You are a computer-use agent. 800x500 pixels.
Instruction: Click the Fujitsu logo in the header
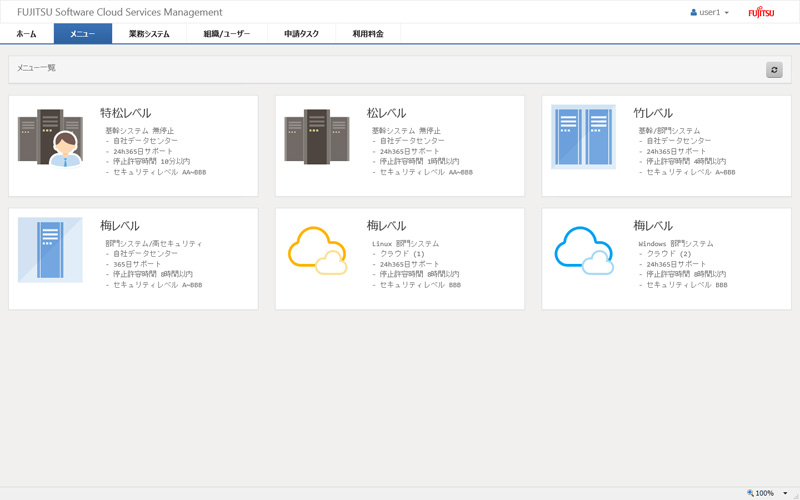pyautogui.click(x=761, y=13)
